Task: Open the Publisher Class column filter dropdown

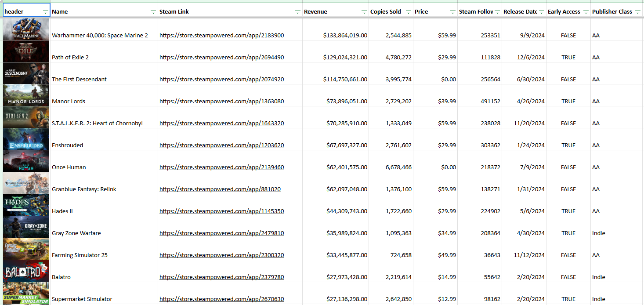Action: click(x=638, y=12)
